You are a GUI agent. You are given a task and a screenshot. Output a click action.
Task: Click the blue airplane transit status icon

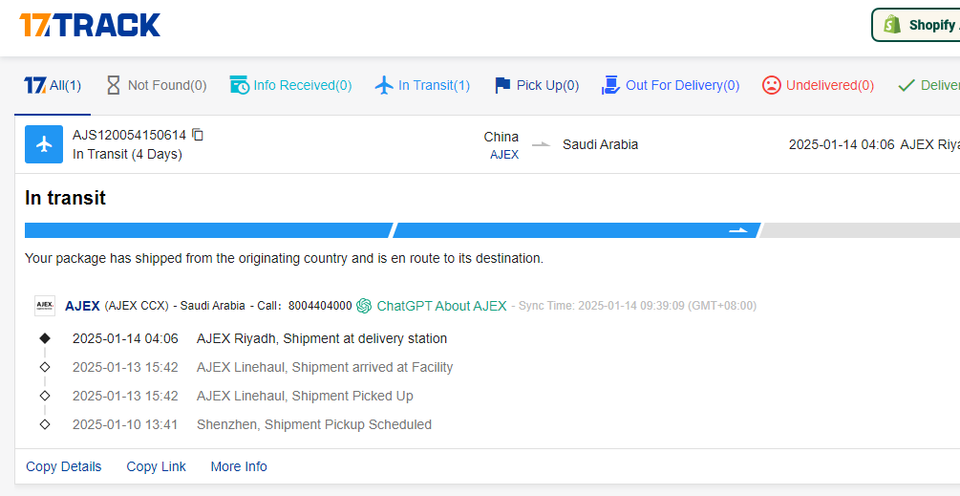[44, 144]
